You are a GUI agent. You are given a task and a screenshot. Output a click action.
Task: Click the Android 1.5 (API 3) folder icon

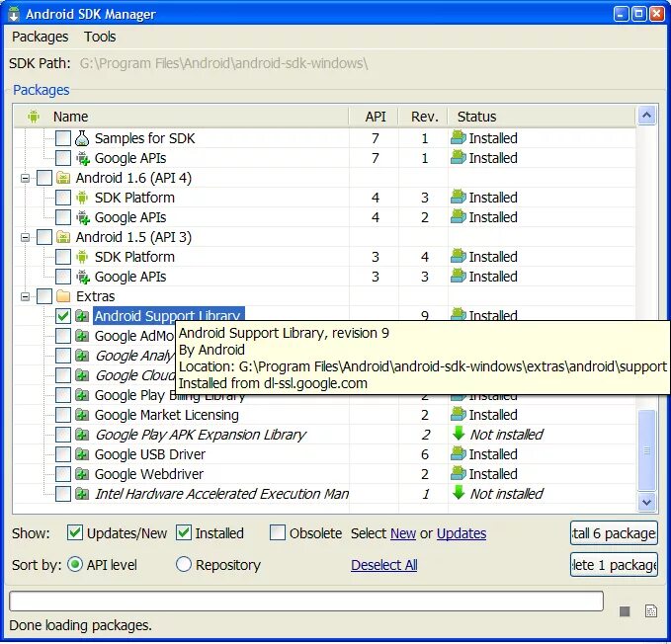click(63, 237)
